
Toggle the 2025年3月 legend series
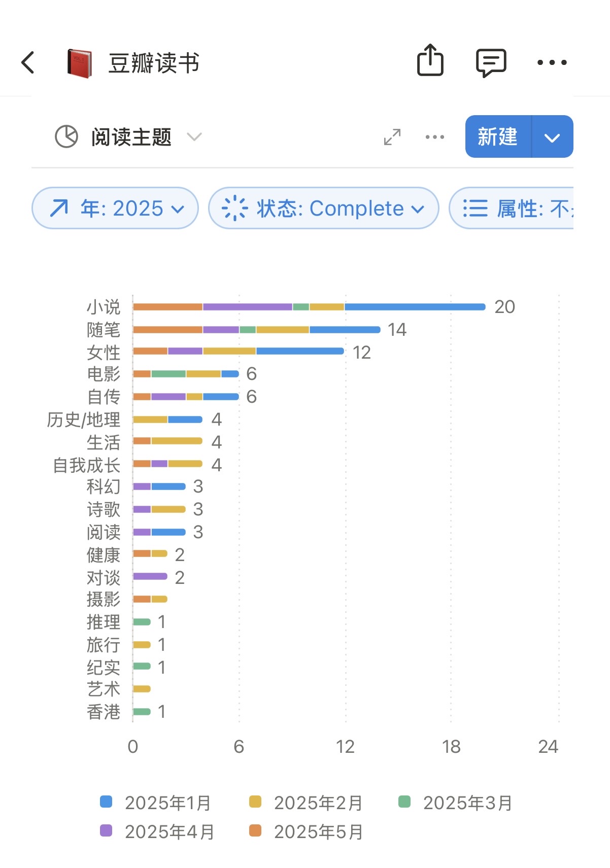point(455,803)
